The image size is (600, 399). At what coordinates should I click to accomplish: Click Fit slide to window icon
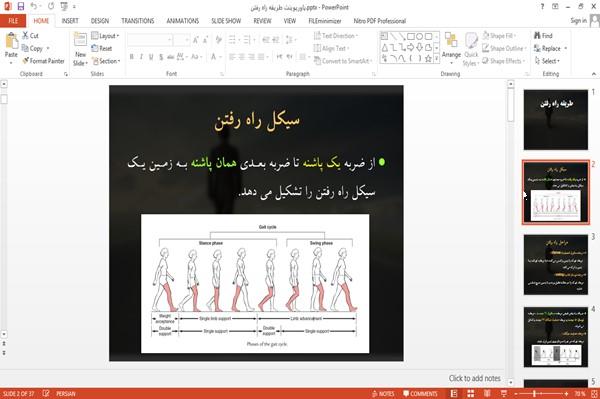pyautogui.click(x=594, y=393)
